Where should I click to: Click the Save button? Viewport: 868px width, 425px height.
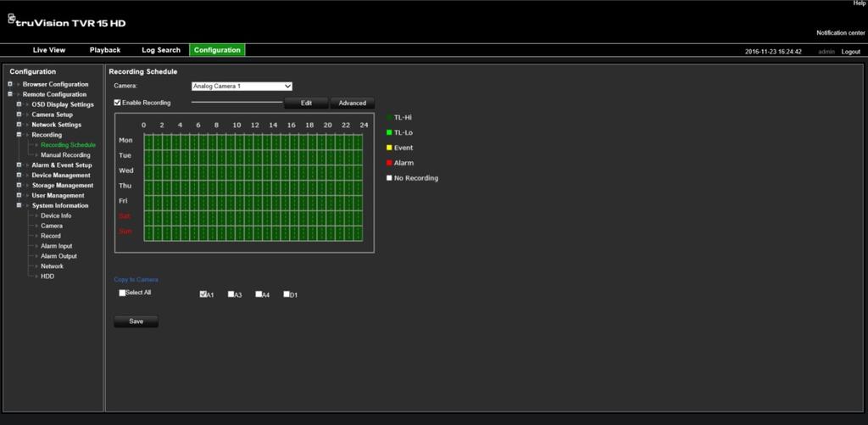tap(136, 322)
